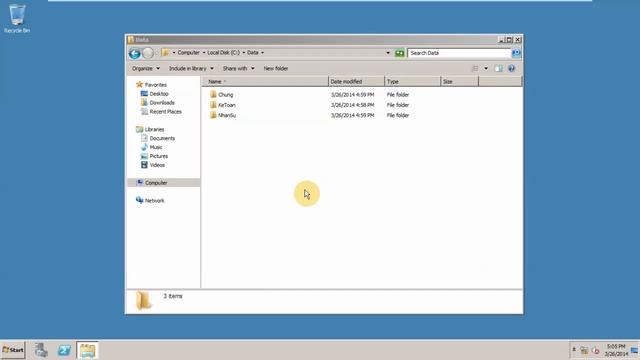Select the KeToan folder icon
This screenshot has height=360, width=640.
click(213, 105)
